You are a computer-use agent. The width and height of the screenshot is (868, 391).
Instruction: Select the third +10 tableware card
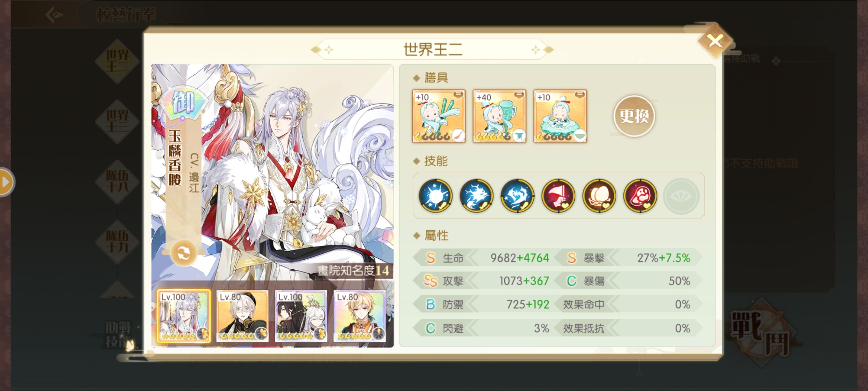560,116
